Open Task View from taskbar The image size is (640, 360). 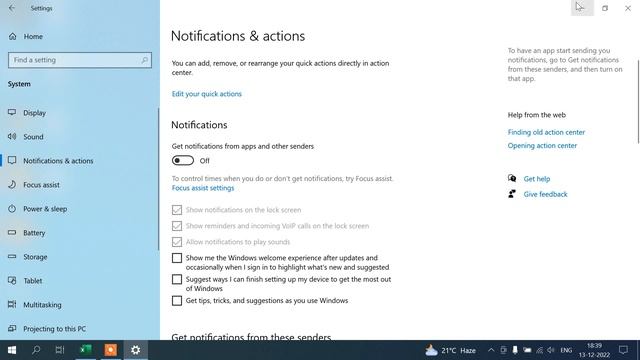tap(60, 350)
